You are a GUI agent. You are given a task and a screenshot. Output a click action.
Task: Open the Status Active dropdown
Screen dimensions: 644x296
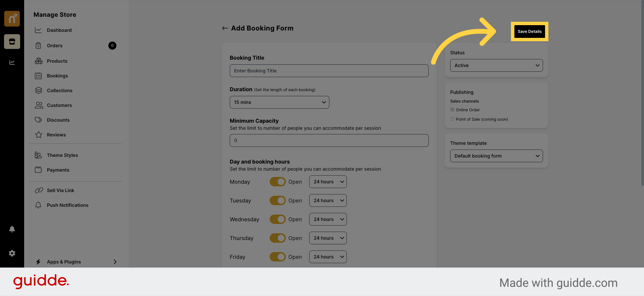(x=496, y=65)
